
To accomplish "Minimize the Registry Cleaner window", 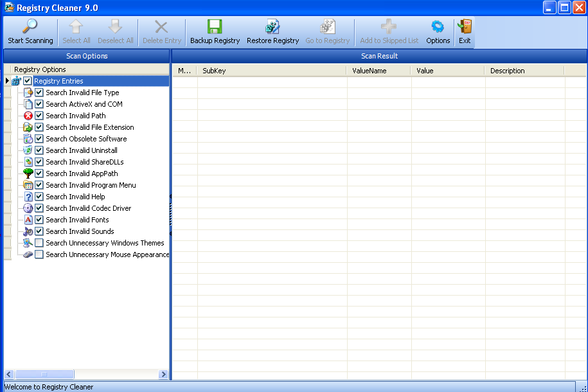I will tap(549, 8).
